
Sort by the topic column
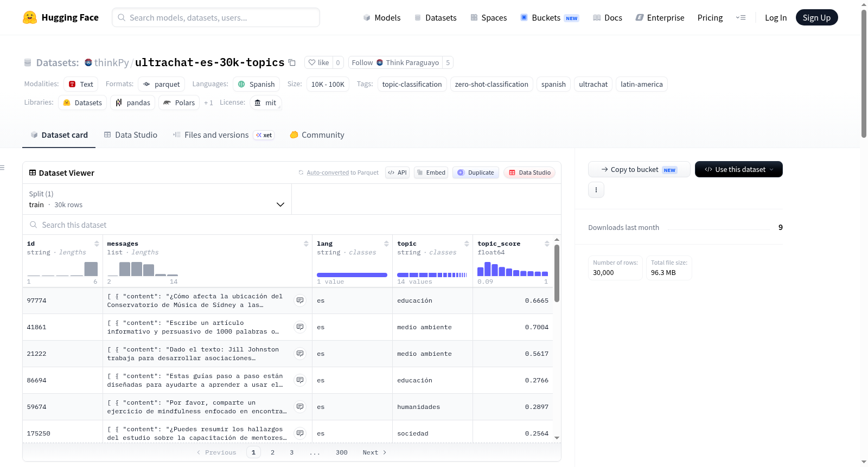pyautogui.click(x=467, y=244)
